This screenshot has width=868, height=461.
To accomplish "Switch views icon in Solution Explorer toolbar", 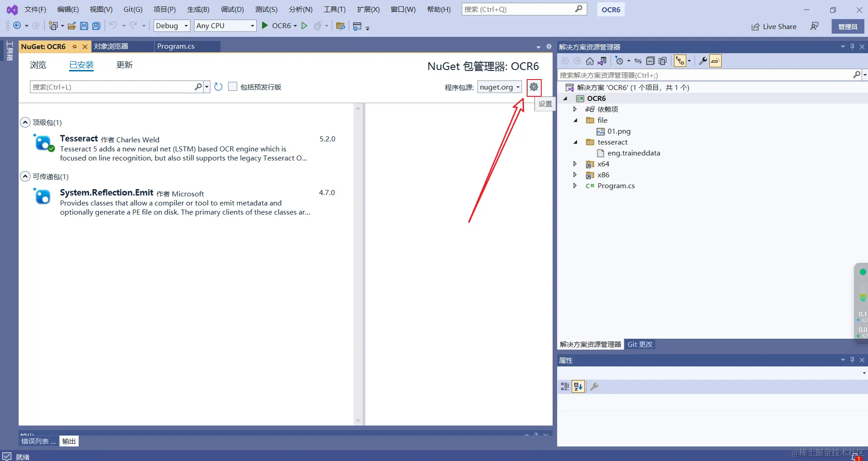I will click(603, 61).
